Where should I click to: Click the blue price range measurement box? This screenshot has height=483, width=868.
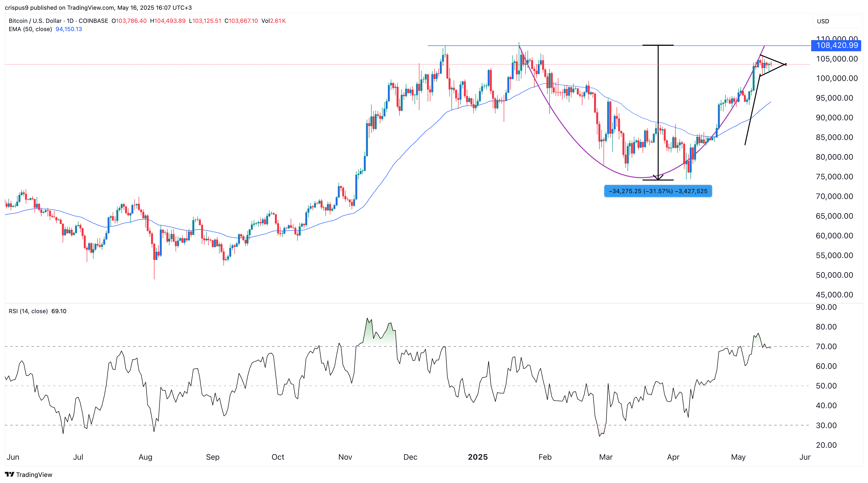[658, 191]
